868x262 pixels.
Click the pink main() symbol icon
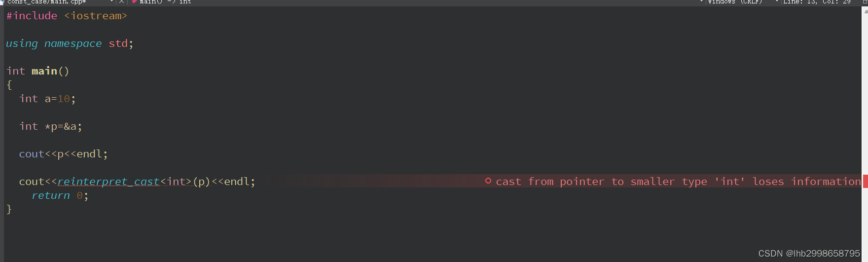(134, 2)
